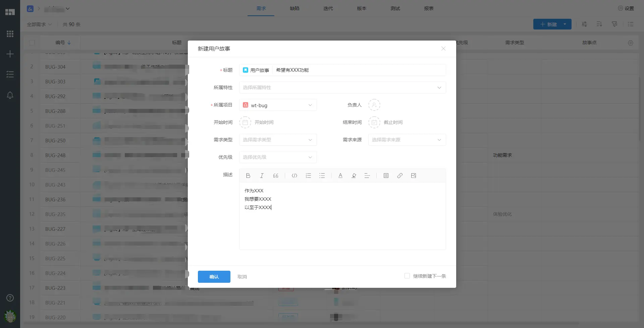Image resolution: width=644 pixels, height=328 pixels.
Task: Change the 用户故事 type selector in title
Action: pos(256,70)
